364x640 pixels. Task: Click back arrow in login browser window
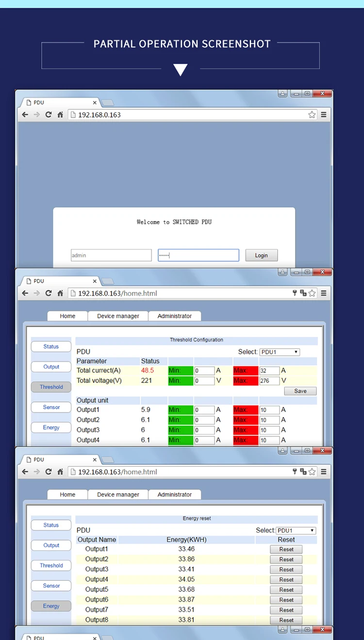coord(25,115)
